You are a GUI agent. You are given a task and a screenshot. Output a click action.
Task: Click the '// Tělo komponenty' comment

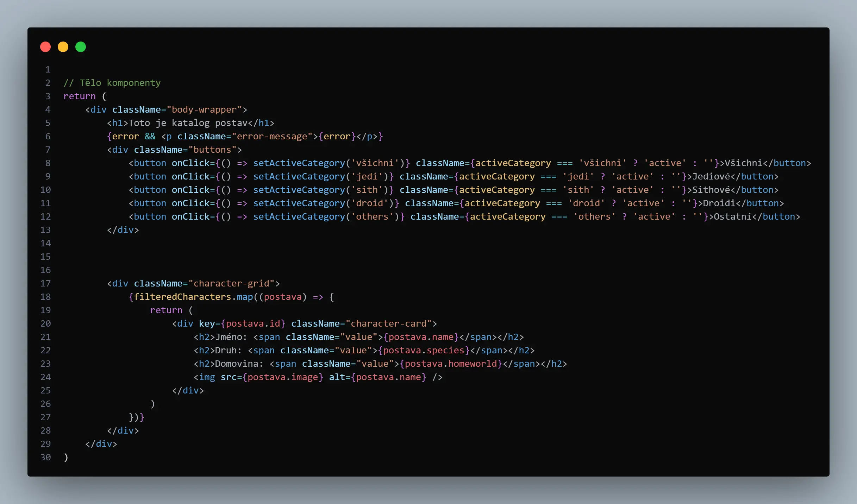click(112, 83)
